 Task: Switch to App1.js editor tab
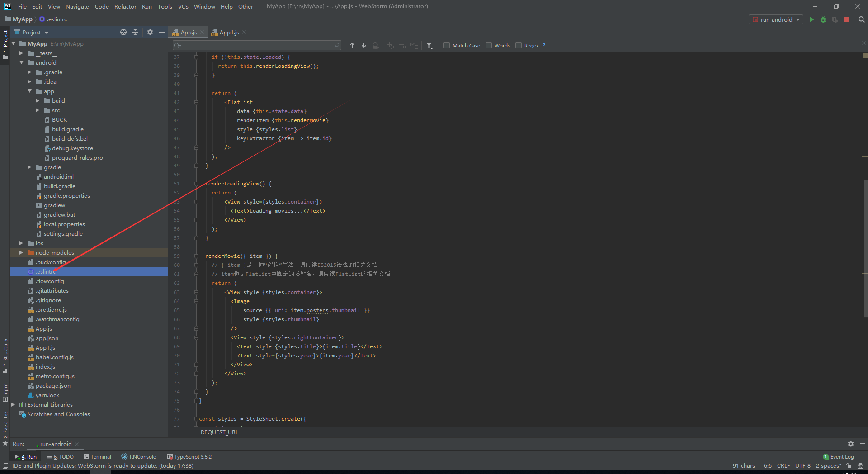(x=229, y=32)
